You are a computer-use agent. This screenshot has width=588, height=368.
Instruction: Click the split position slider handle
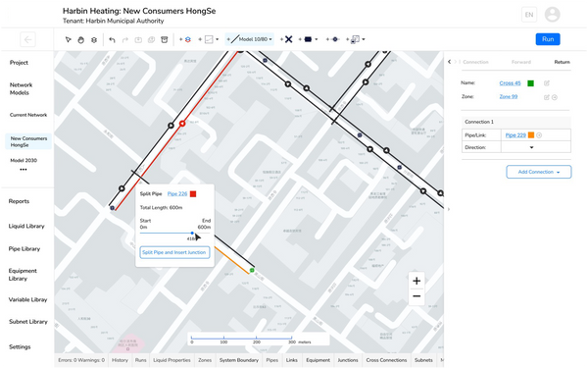coord(192,233)
